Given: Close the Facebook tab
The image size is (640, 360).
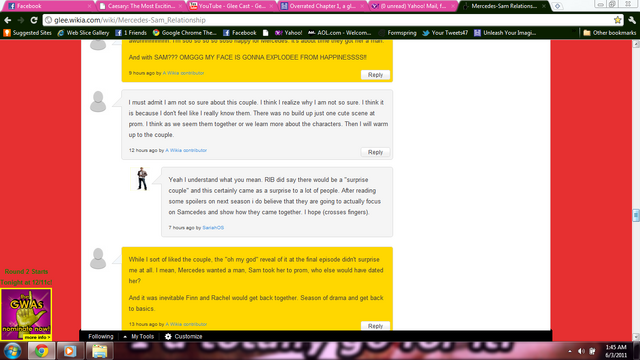Looking at the screenshot, I should pyautogui.click(x=89, y=6).
